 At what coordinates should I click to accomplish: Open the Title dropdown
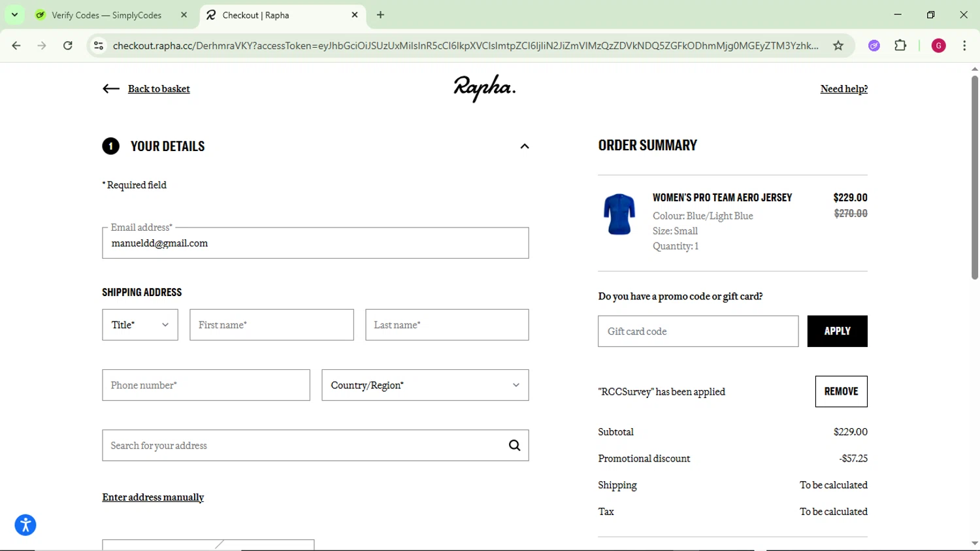pos(140,325)
